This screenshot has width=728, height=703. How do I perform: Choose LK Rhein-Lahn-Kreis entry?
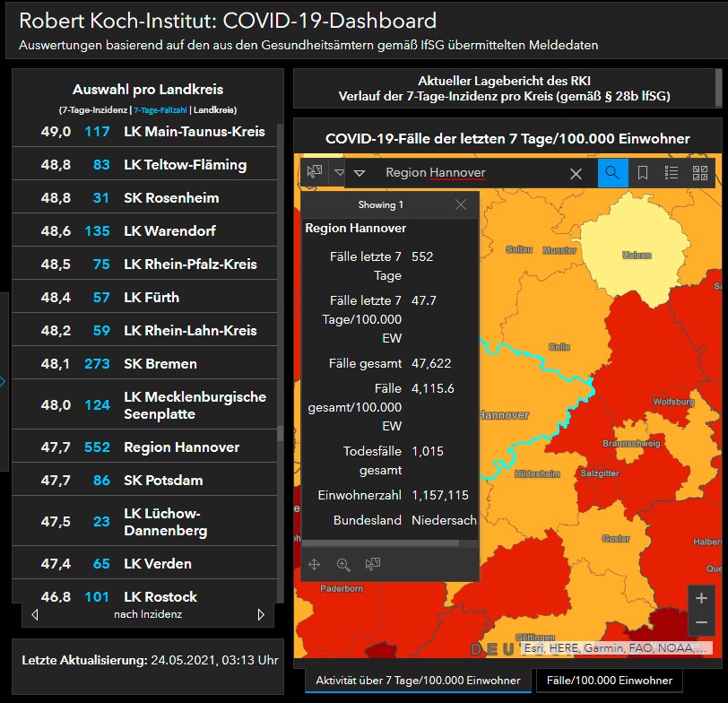[145, 331]
